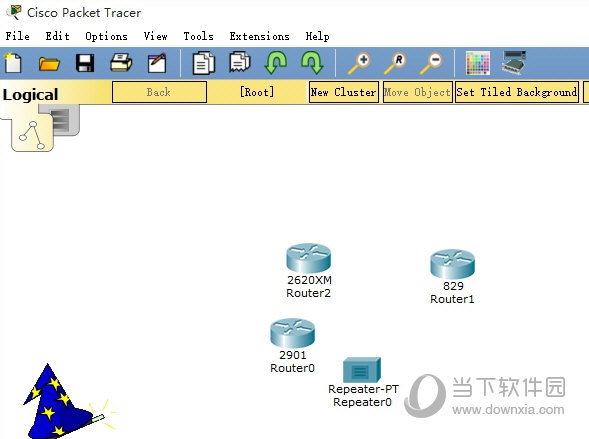Select the Repeater-PT Repeater0 device
Image resolution: width=589 pixels, height=439 pixels.
[x=362, y=370]
